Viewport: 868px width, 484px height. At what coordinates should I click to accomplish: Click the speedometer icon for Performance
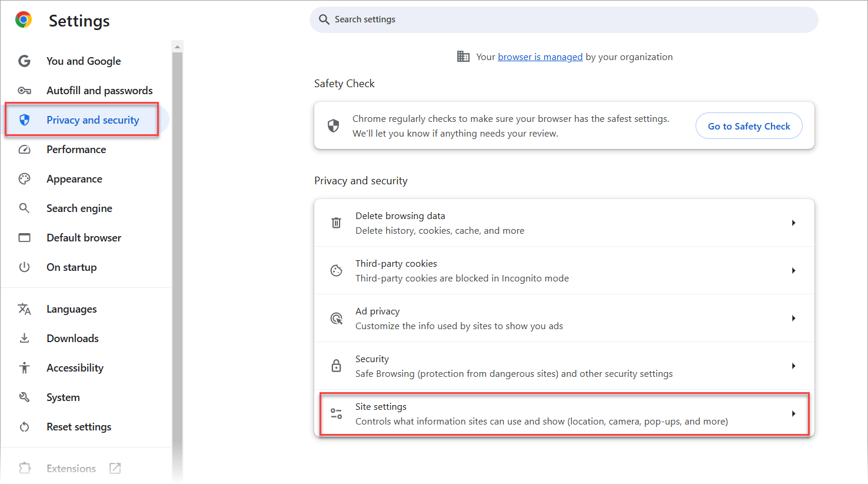pos(24,150)
